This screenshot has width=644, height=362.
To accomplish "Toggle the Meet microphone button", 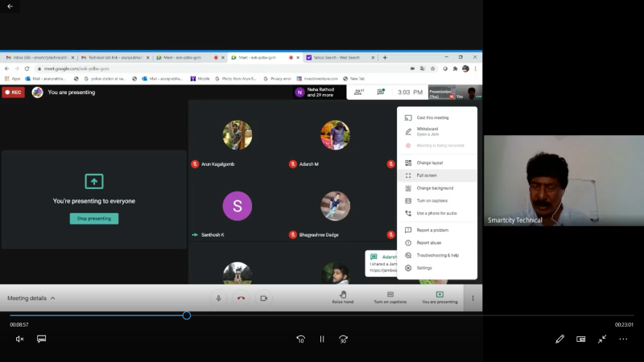I will pyautogui.click(x=218, y=298).
